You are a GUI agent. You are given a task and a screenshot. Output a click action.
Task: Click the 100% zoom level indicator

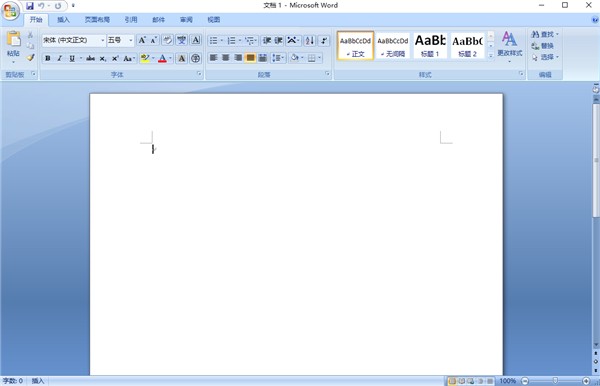pos(507,381)
